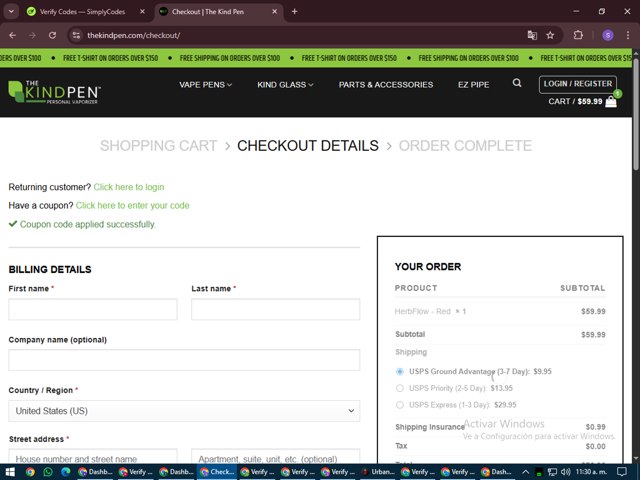The width and height of the screenshot is (640, 480).
Task: Go to the Shopping Cart step
Action: pyautogui.click(x=158, y=146)
